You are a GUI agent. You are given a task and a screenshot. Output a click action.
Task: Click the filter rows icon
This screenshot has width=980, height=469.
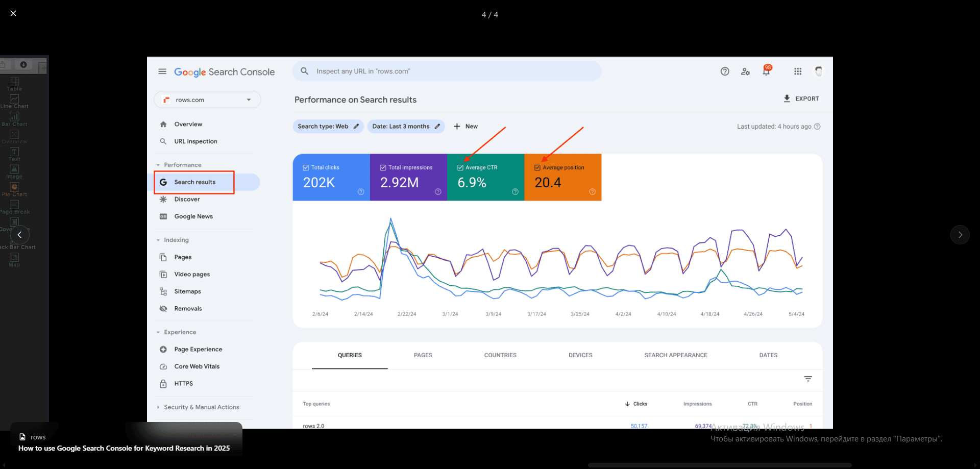click(x=808, y=379)
